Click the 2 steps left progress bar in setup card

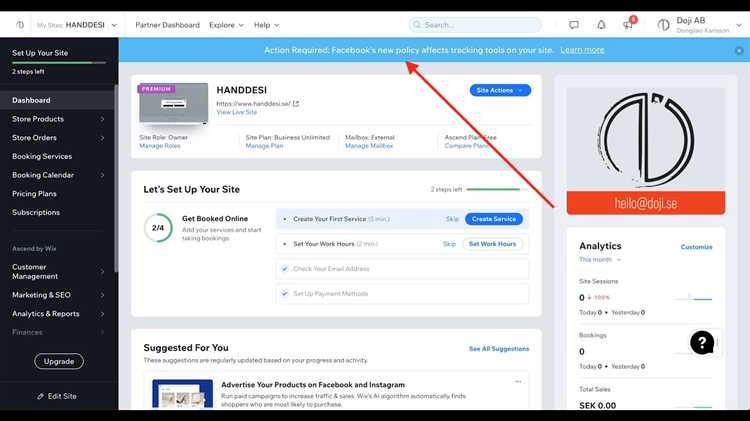(497, 189)
